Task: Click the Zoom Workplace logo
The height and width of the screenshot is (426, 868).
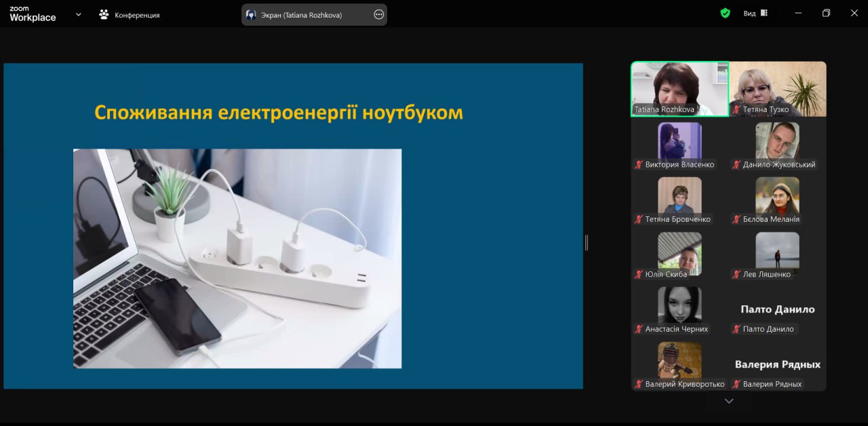Action: tap(33, 14)
